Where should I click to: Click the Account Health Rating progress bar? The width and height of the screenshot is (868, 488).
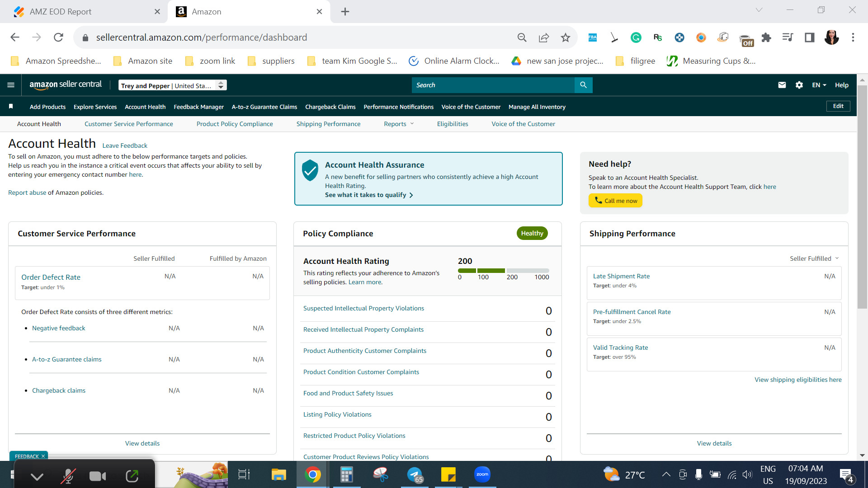click(504, 271)
